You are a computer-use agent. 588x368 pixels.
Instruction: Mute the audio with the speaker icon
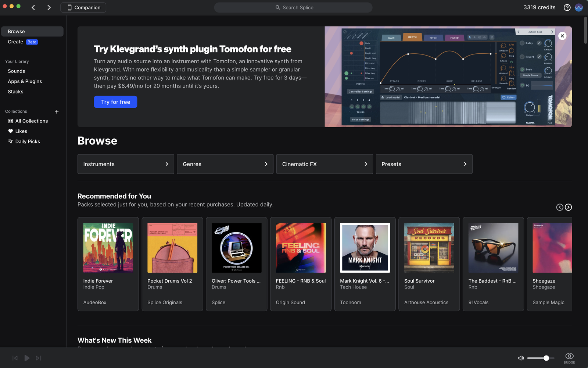(521, 358)
